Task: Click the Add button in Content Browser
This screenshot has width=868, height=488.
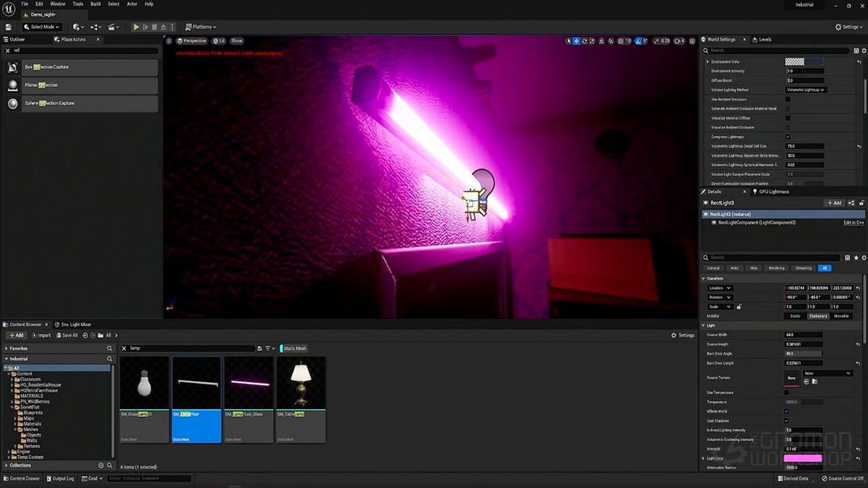Action: [16, 335]
